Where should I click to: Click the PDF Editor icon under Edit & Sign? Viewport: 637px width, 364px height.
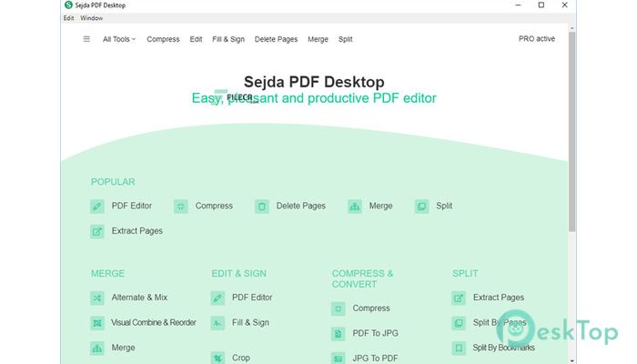(217, 298)
